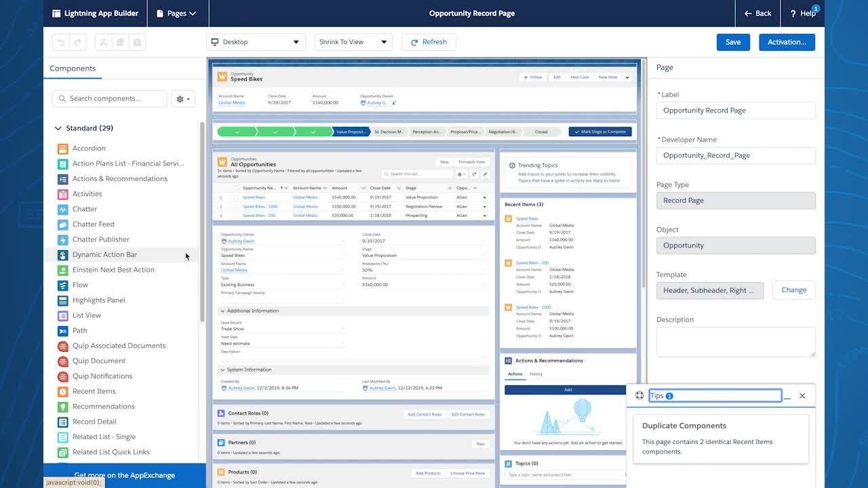Close the Tips panel
The image size is (868, 488).
tap(802, 396)
